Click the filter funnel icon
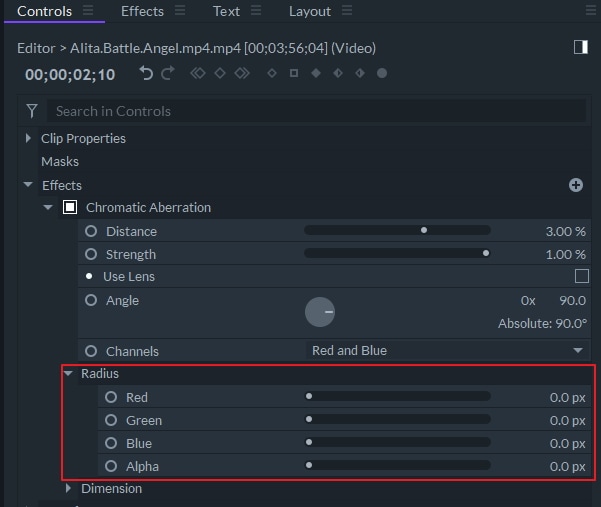This screenshot has height=507, width=601. 32,111
